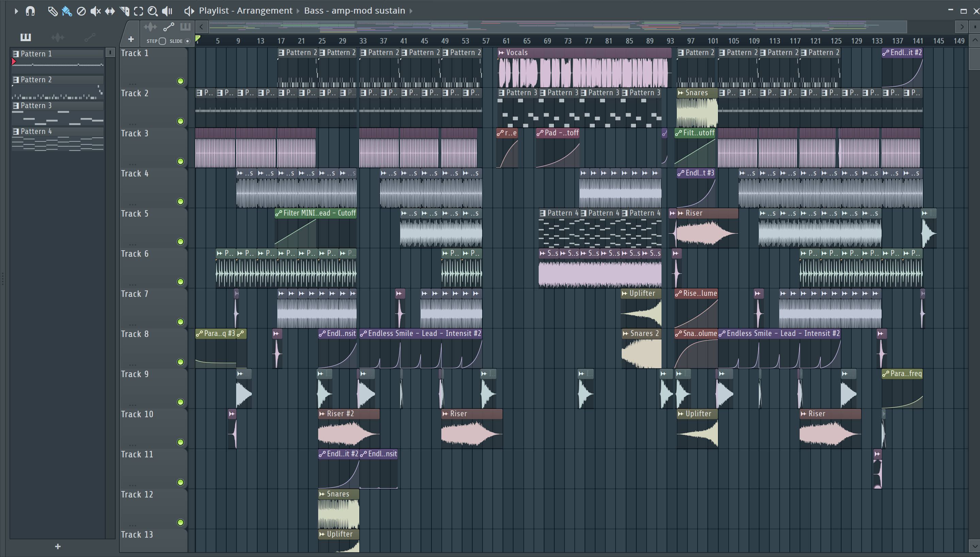Focus automation clips icon in header
Viewport: 980px width, 557px height.
point(169,27)
